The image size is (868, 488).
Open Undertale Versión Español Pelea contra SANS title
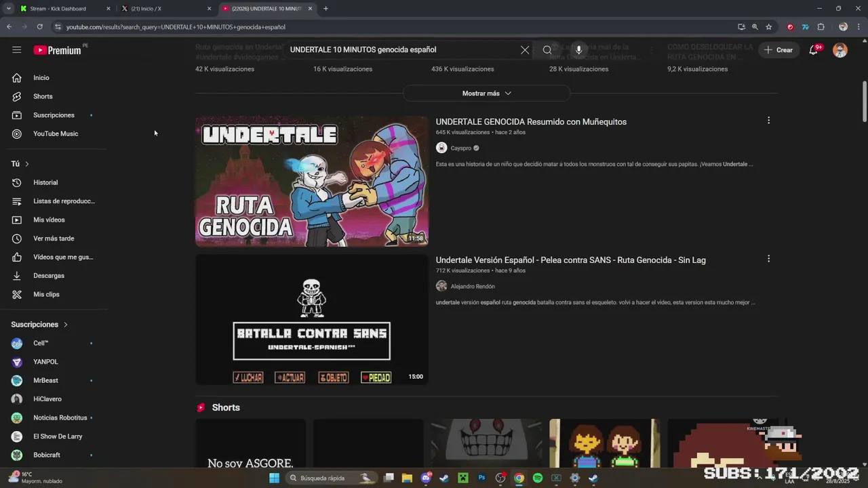(x=570, y=260)
